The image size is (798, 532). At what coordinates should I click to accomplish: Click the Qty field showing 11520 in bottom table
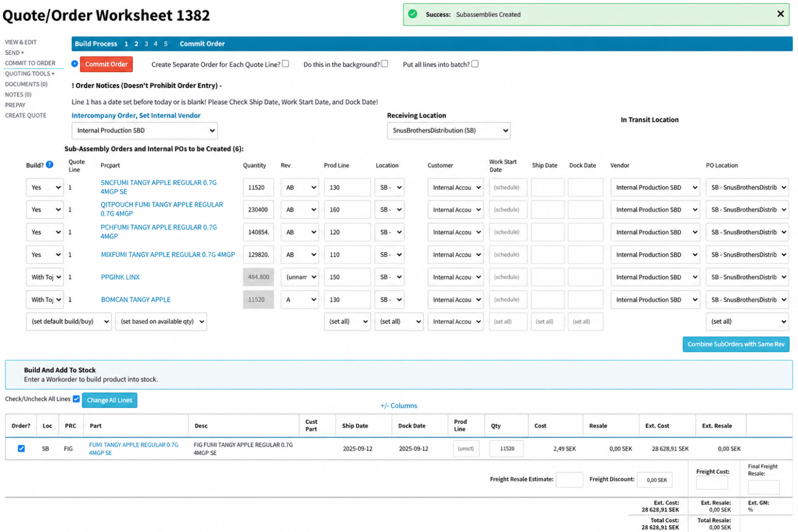[x=507, y=448]
